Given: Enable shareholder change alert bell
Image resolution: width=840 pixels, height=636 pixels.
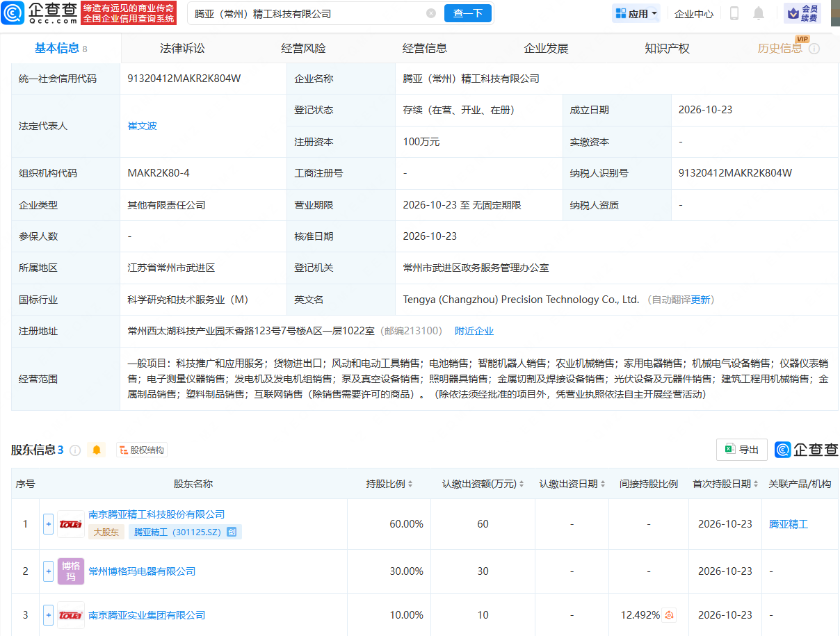Looking at the screenshot, I should [97, 450].
